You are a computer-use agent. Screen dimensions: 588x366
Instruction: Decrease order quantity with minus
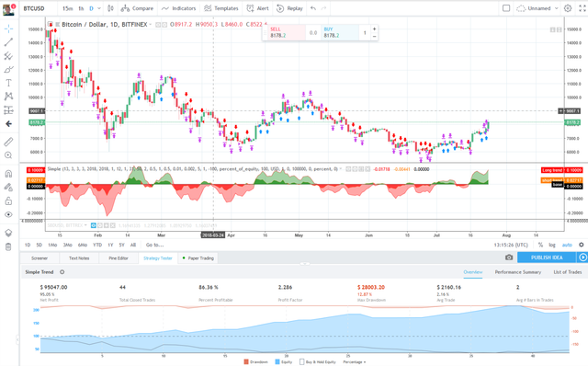click(x=374, y=37)
